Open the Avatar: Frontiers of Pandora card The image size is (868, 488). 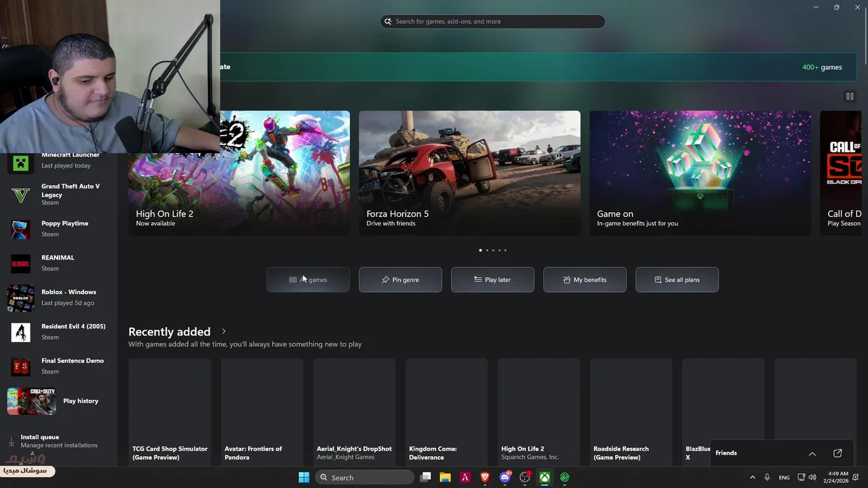coord(262,411)
